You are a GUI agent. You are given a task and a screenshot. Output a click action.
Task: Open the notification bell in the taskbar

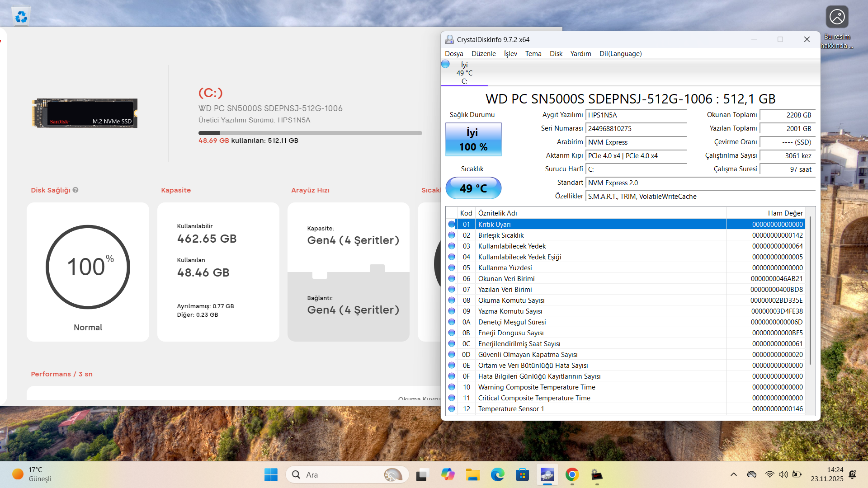(x=852, y=474)
